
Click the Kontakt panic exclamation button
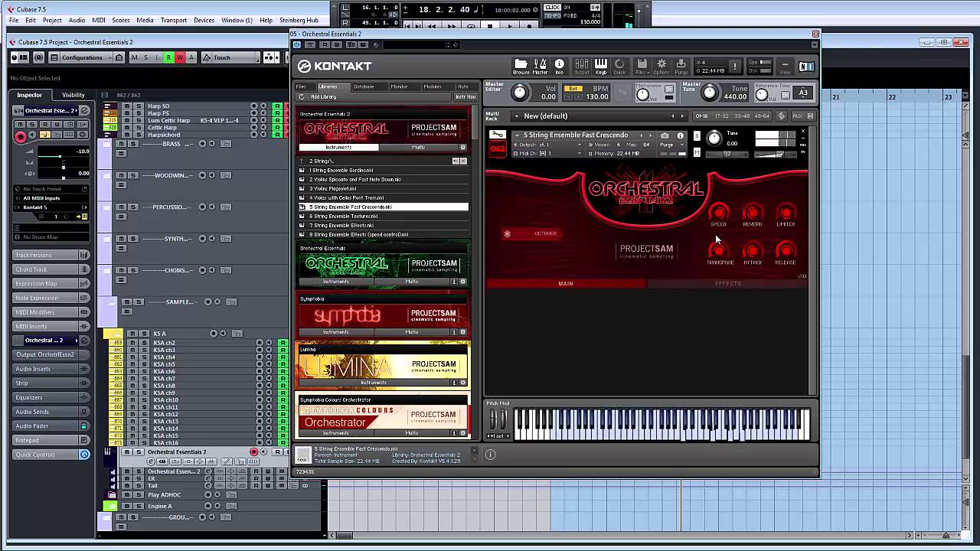click(x=735, y=67)
